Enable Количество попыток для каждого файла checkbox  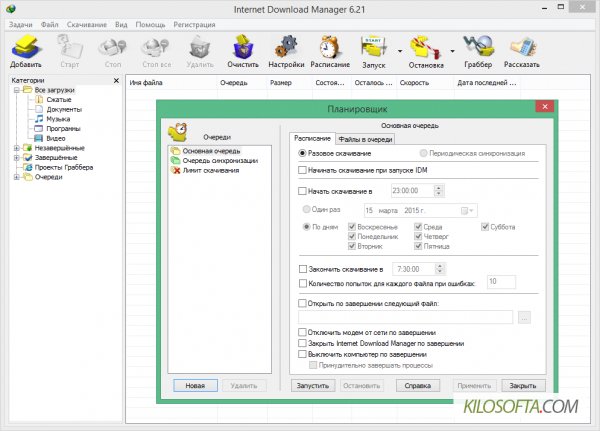[303, 283]
